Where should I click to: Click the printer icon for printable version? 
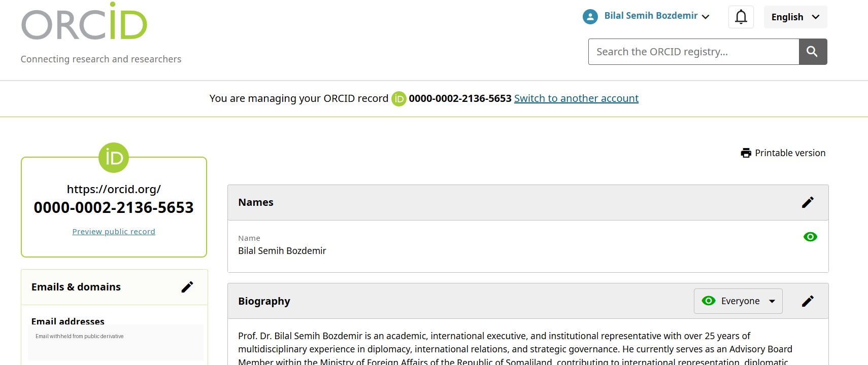[x=746, y=153]
